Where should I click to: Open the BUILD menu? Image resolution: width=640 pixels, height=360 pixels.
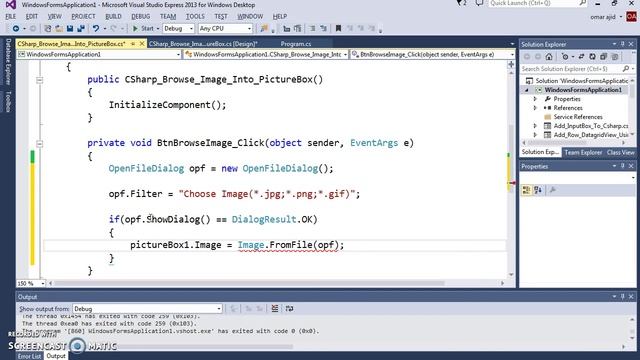(x=113, y=17)
